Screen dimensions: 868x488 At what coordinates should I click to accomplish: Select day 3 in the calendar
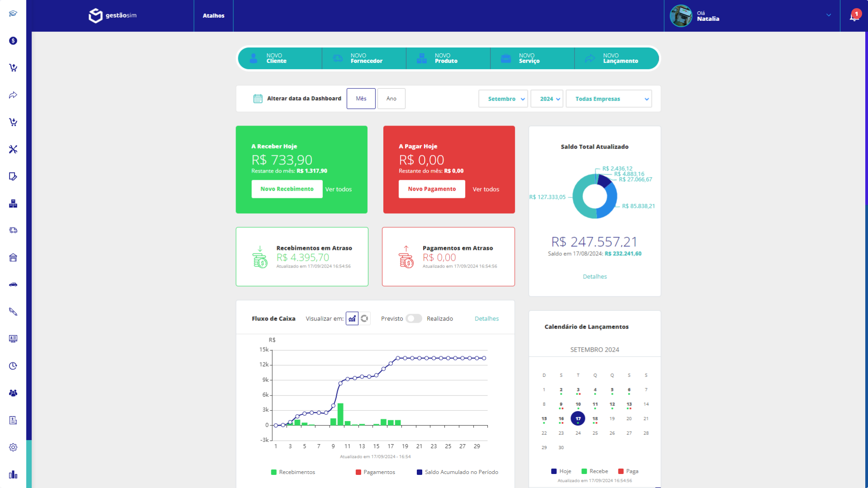coord(578,390)
